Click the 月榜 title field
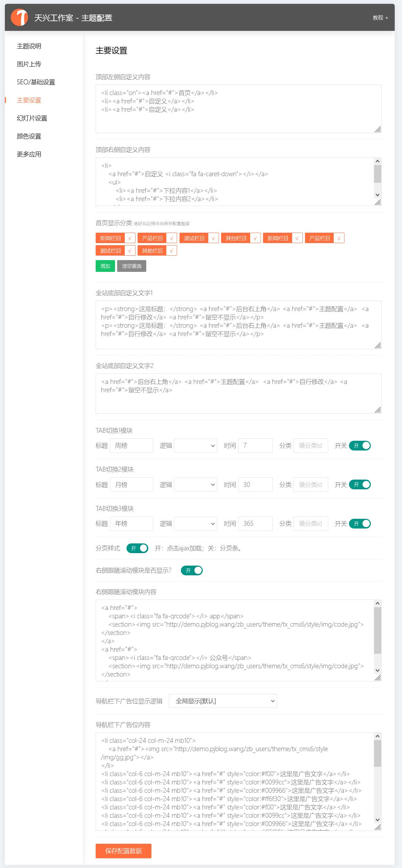The width and height of the screenshot is (402, 868). click(132, 484)
